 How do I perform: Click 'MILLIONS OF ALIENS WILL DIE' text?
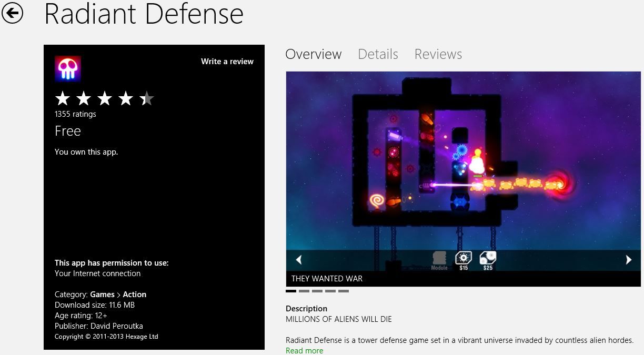(339, 319)
